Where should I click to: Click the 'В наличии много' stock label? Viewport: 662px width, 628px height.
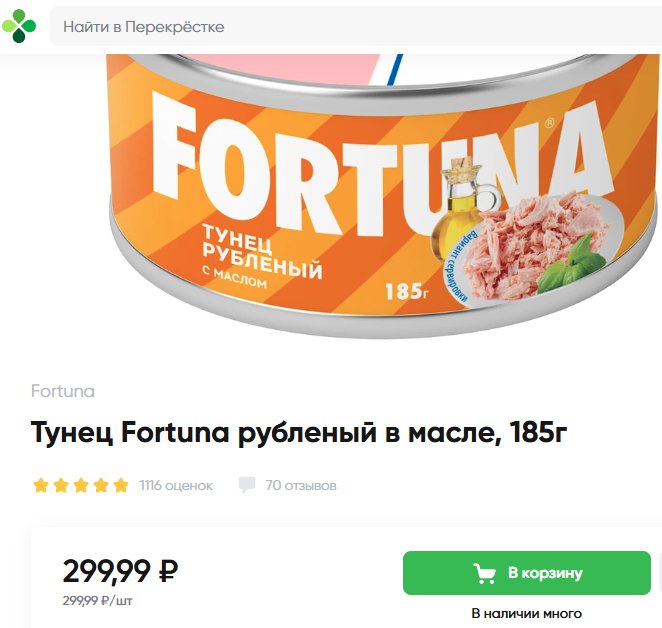[526, 613]
